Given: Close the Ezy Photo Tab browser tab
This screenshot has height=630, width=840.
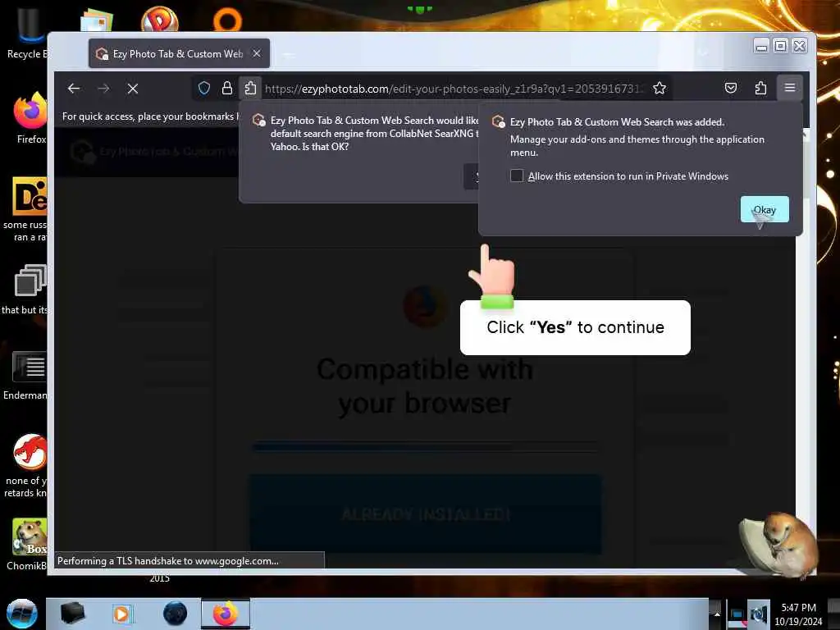Looking at the screenshot, I should coord(257,53).
